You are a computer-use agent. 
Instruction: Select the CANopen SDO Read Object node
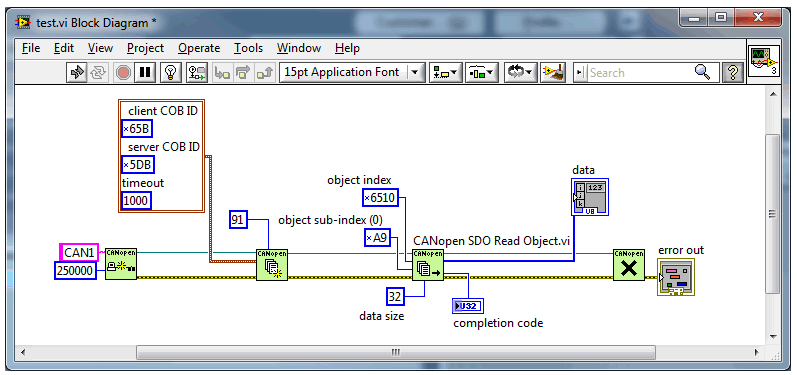coord(428,264)
